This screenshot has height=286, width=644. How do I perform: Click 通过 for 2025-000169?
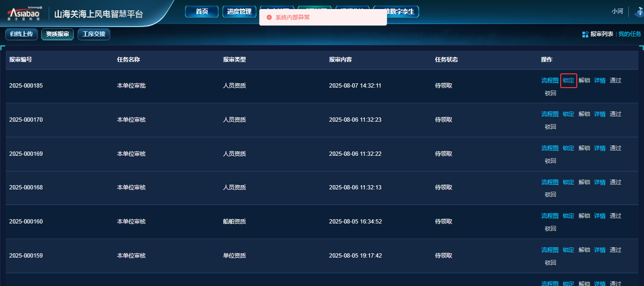click(616, 148)
